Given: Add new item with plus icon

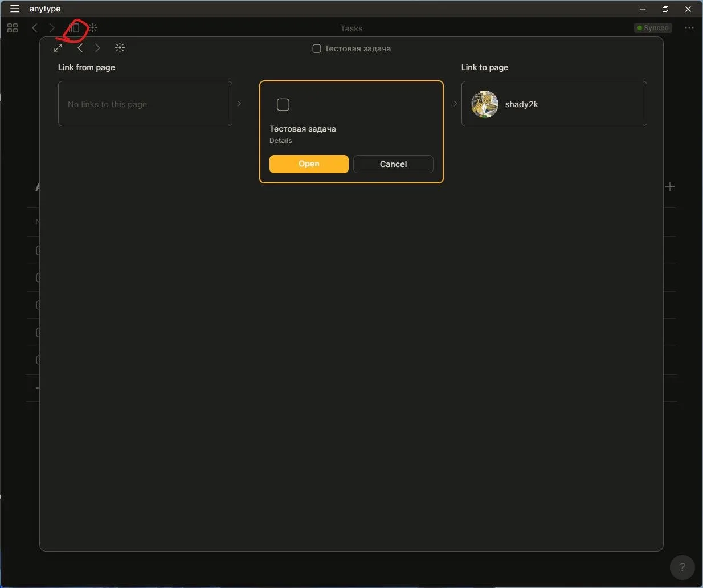Looking at the screenshot, I should [x=670, y=187].
